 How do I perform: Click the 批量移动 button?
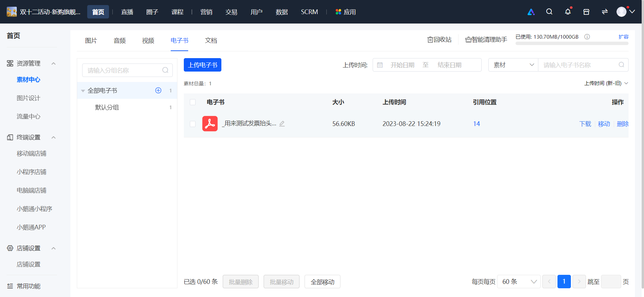pyautogui.click(x=281, y=282)
